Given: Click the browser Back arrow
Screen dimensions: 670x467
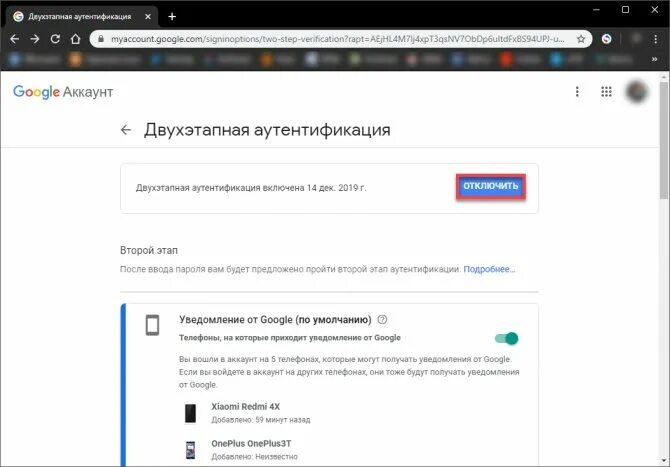Looking at the screenshot, I should 15,39.
